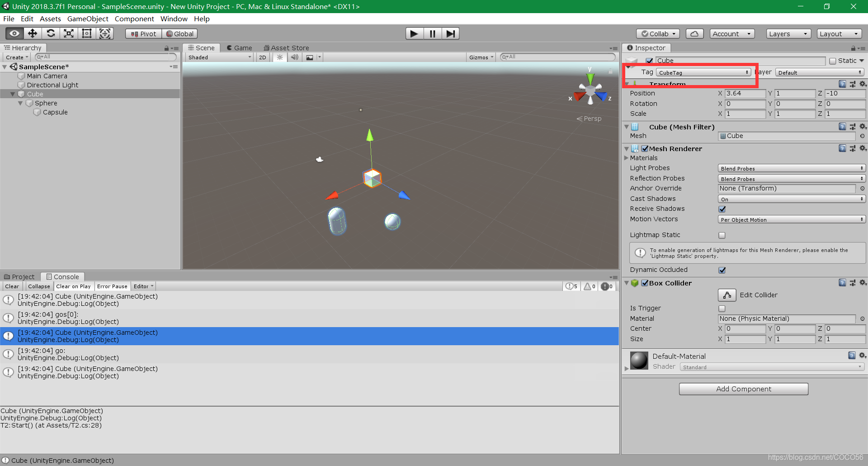This screenshot has width=868, height=466.
Task: Toggle scene effects image icon
Action: (x=310, y=57)
